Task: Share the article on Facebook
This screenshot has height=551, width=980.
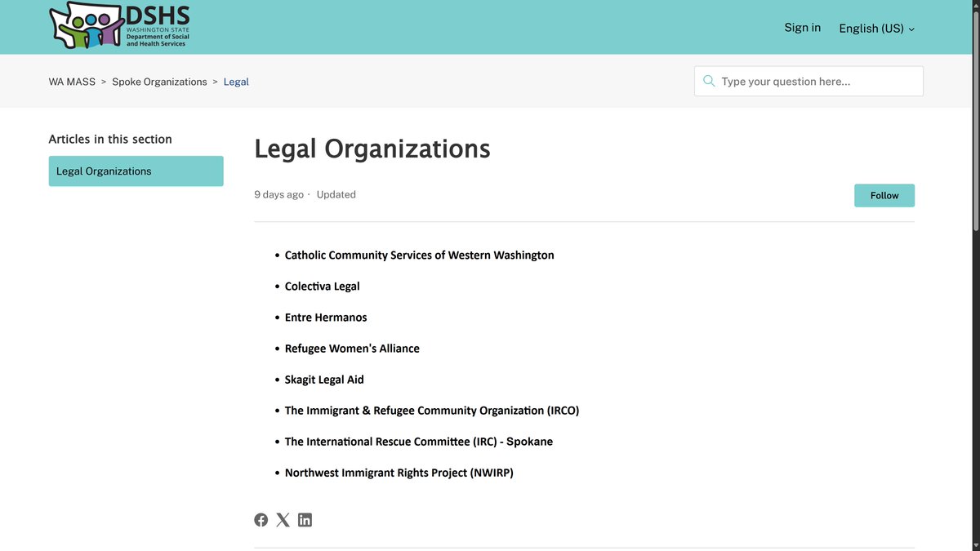Action: 261,520
